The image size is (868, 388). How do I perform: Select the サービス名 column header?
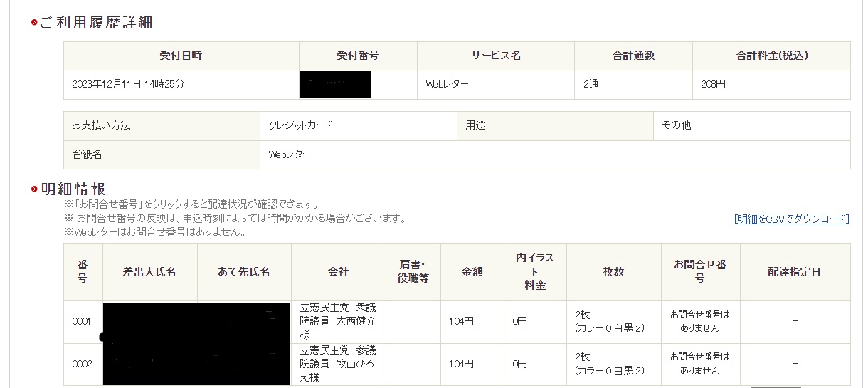(495, 56)
